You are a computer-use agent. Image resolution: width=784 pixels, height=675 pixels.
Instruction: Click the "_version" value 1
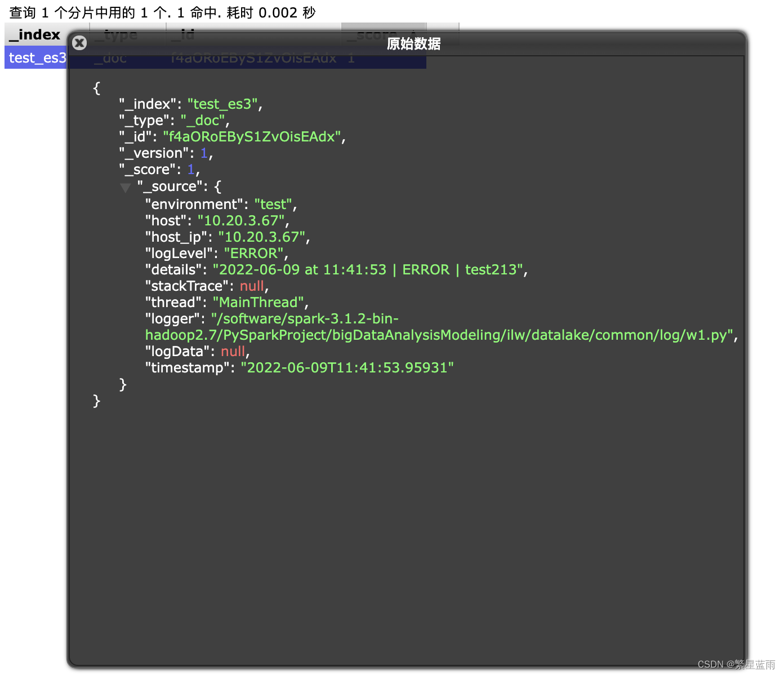[204, 153]
